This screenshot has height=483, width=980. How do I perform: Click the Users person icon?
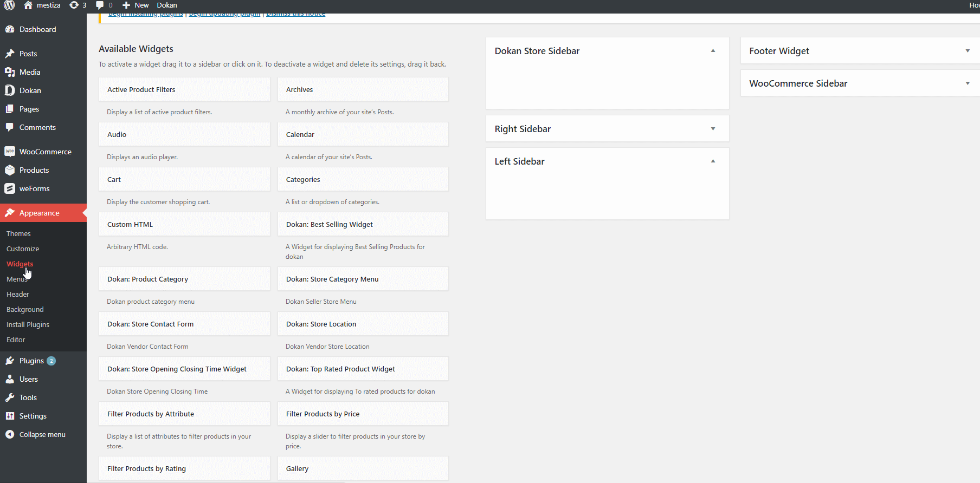(x=10, y=379)
